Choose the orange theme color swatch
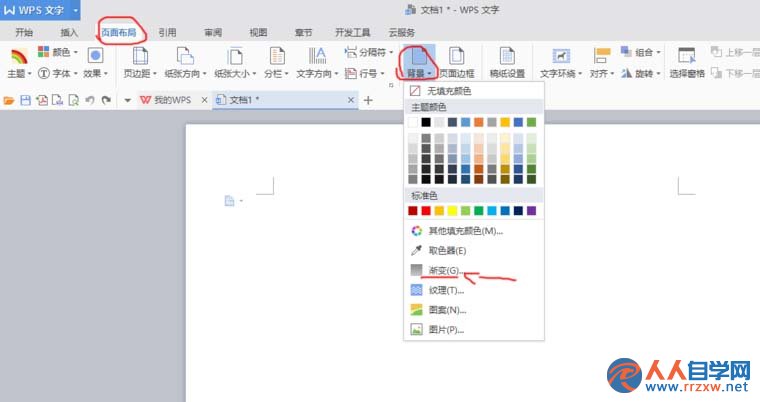Image resolution: width=760 pixels, height=402 pixels. tap(478, 122)
